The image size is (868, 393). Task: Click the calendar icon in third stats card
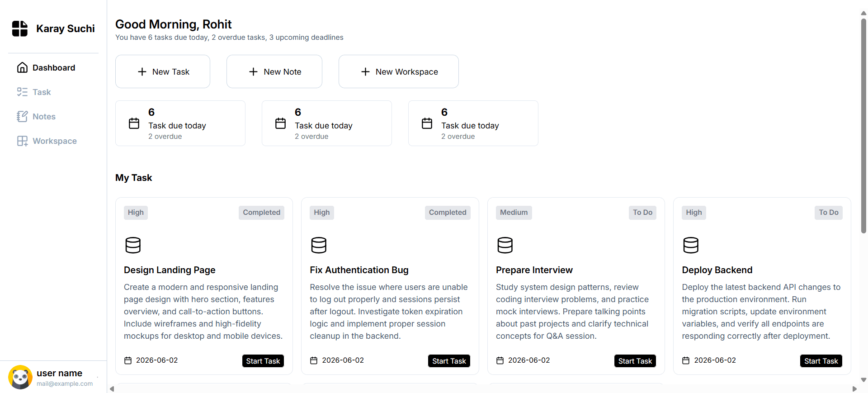(427, 123)
